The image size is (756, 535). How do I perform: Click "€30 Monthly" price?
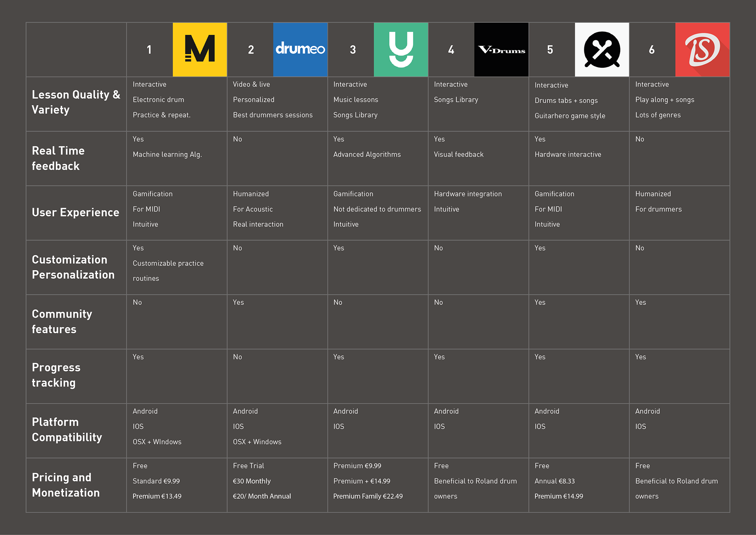click(x=252, y=481)
